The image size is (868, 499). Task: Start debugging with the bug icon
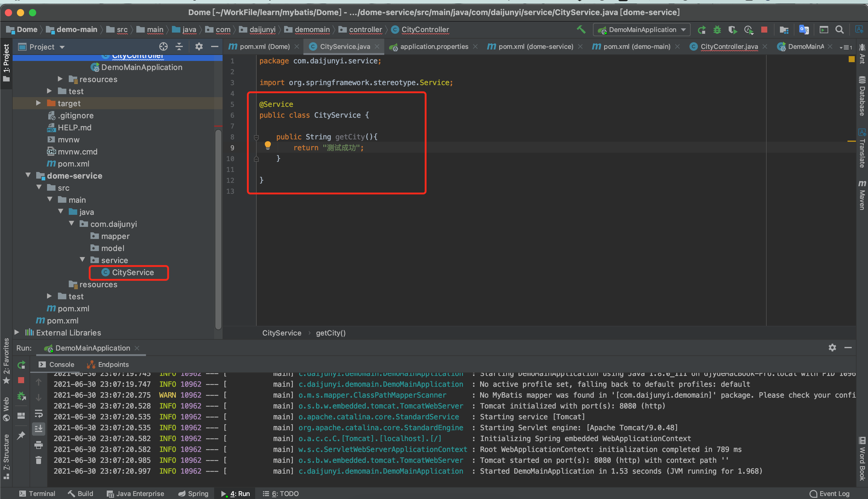pos(717,30)
